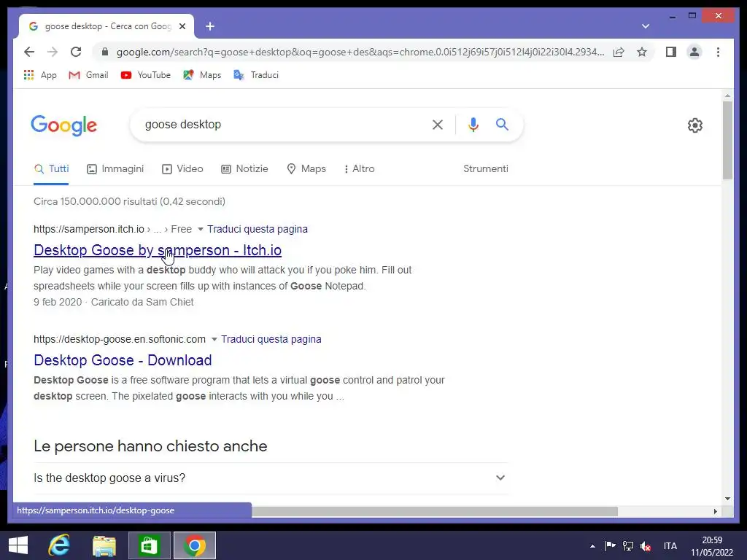Open network status tray icon

[x=628, y=545]
